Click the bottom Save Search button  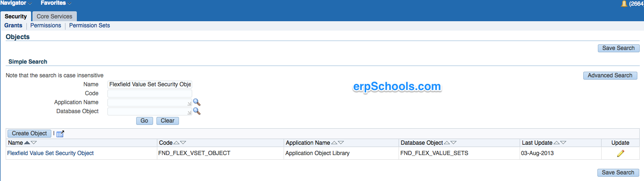coord(619,173)
